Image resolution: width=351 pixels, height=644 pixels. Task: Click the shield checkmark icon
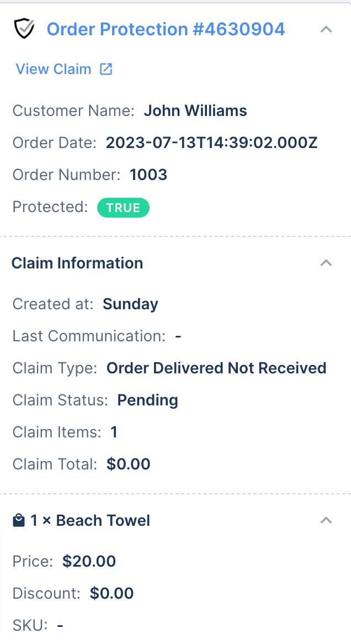pos(24,29)
